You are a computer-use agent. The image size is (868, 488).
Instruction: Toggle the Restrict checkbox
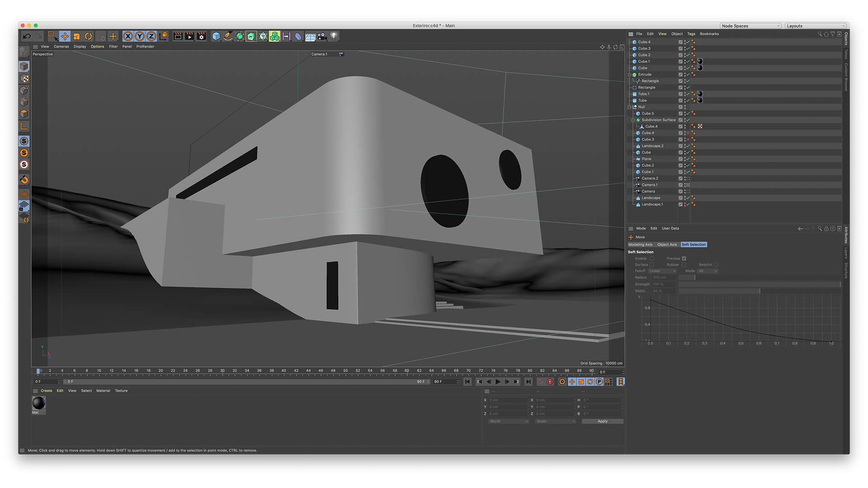tap(716, 265)
